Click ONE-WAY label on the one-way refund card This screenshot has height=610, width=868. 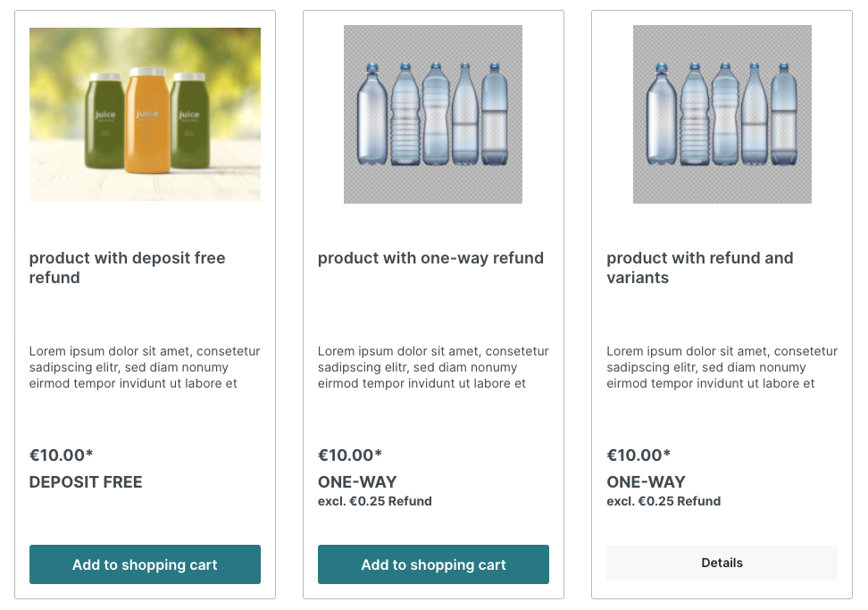coord(357,482)
